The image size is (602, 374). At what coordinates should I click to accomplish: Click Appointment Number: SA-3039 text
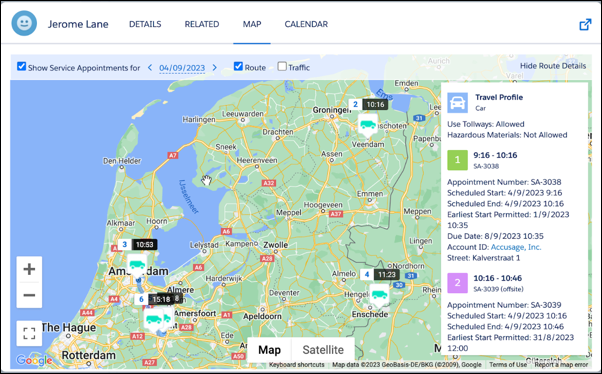(504, 305)
